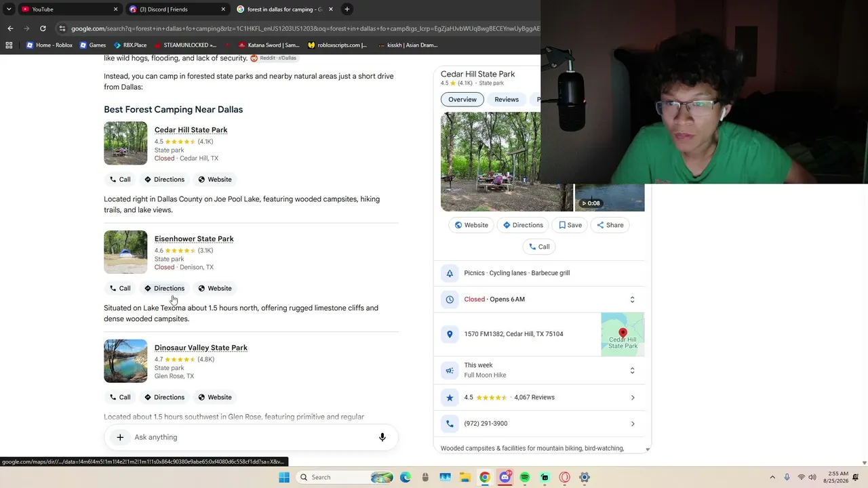The height and width of the screenshot is (488, 868).
Task: Select the Overview tab in the park panel
Action: click(462, 100)
